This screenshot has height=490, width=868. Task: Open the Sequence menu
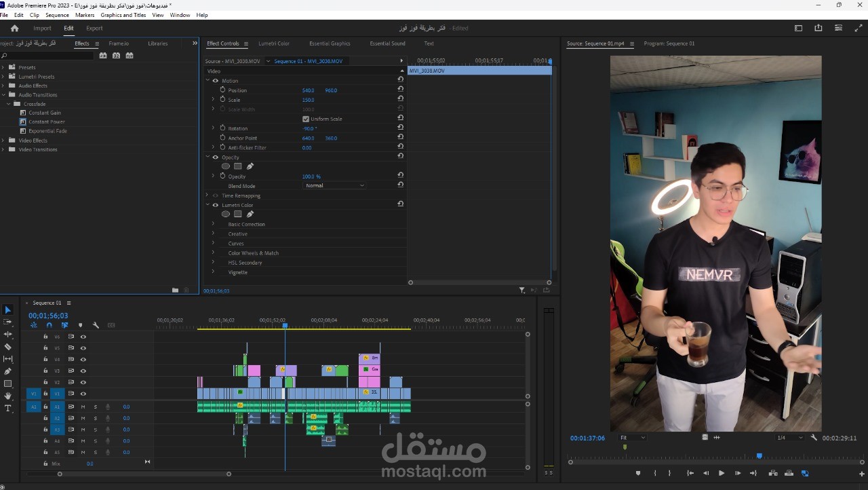(57, 15)
